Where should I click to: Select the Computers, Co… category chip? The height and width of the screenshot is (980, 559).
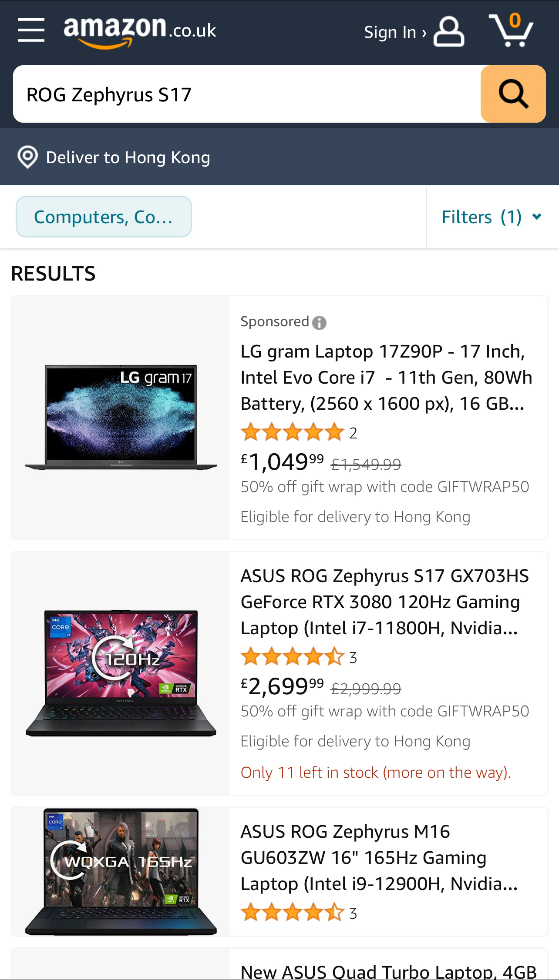coord(104,217)
